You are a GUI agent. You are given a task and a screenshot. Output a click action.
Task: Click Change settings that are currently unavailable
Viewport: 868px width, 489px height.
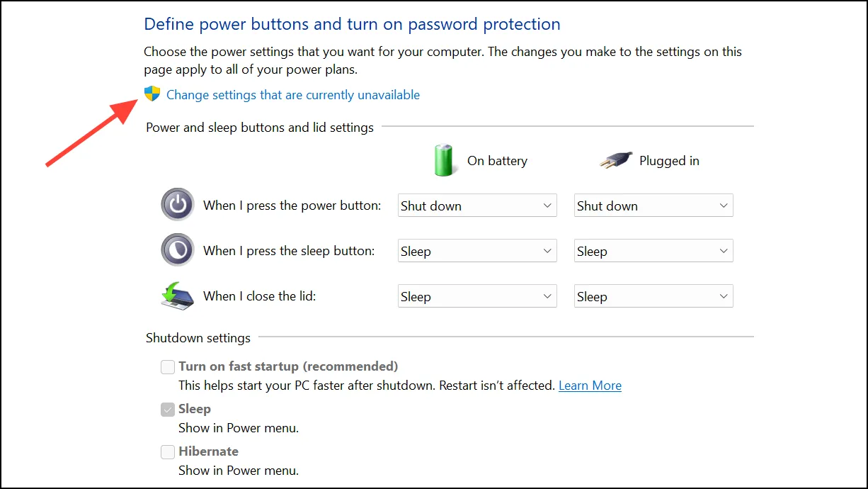point(293,95)
